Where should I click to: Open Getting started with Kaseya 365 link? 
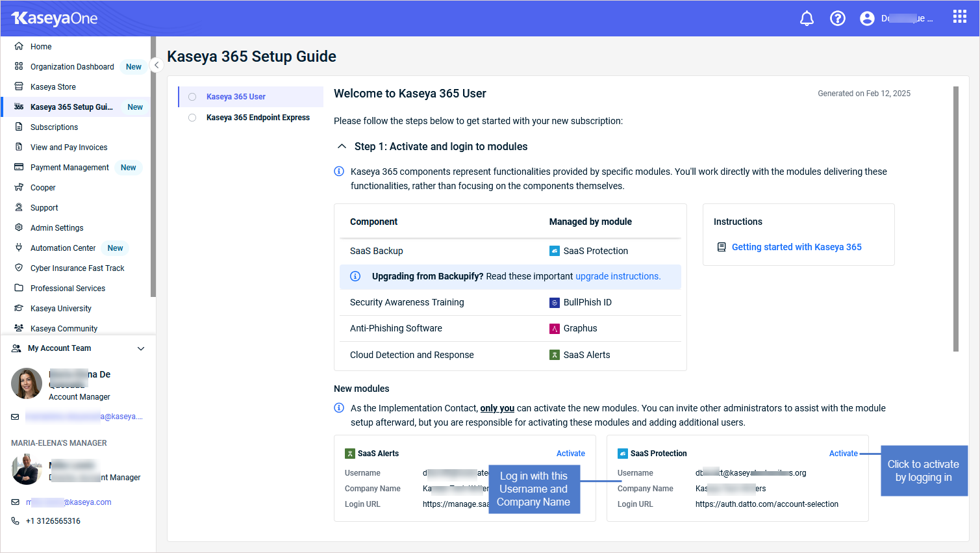pyautogui.click(x=796, y=247)
